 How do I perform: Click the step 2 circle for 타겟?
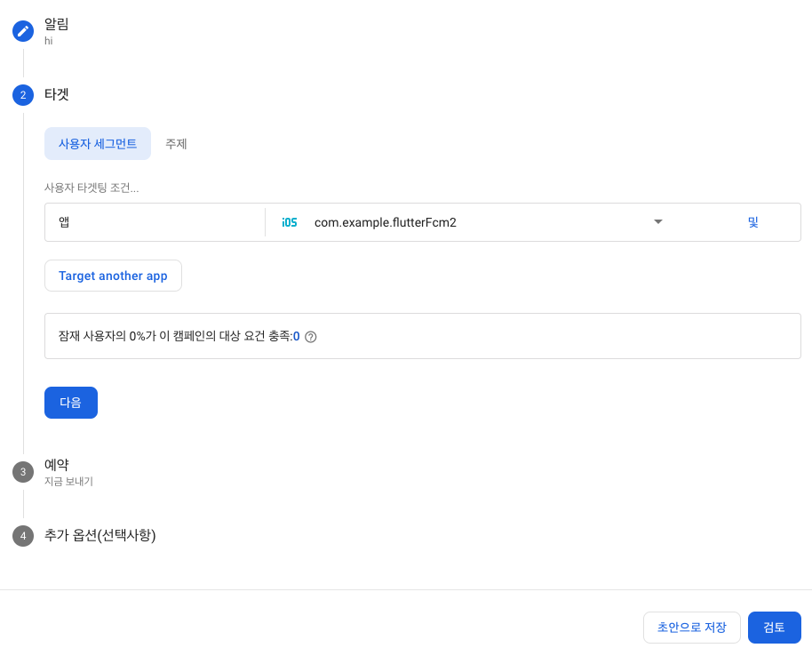pyautogui.click(x=23, y=95)
